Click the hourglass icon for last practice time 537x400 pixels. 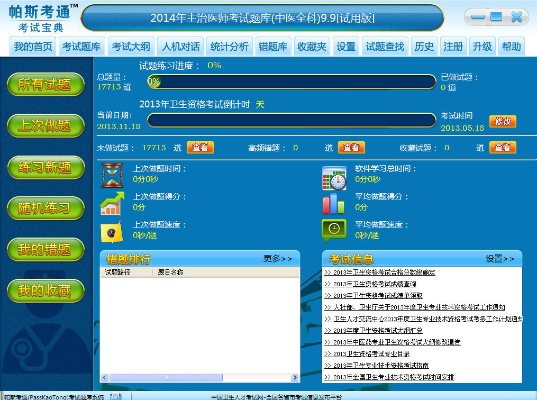click(x=112, y=175)
